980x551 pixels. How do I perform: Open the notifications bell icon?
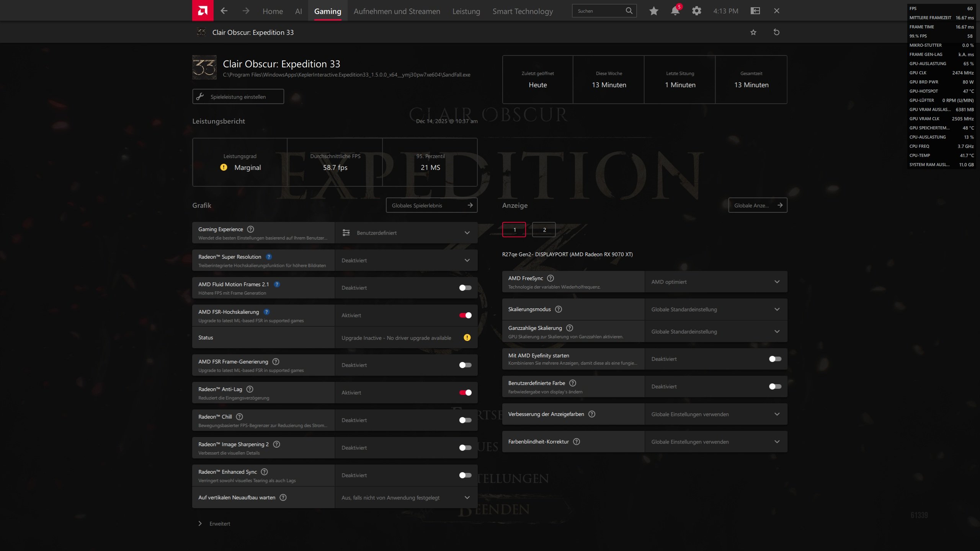(x=675, y=11)
